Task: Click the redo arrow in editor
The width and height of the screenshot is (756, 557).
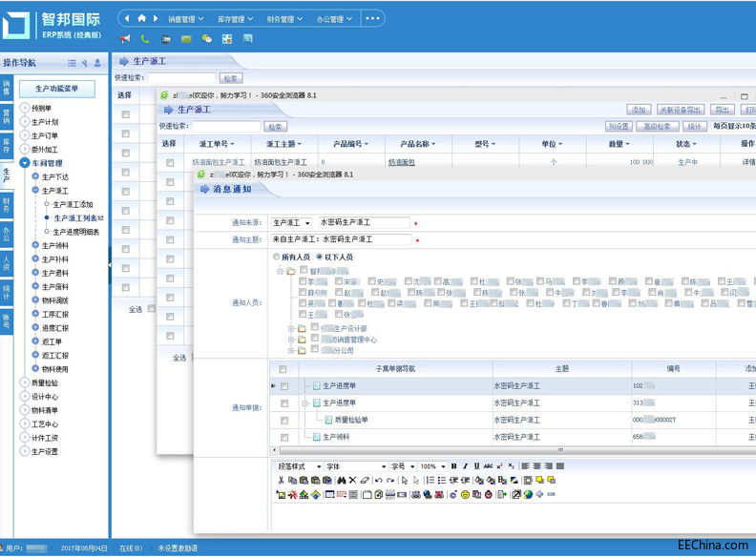Action: tap(390, 480)
